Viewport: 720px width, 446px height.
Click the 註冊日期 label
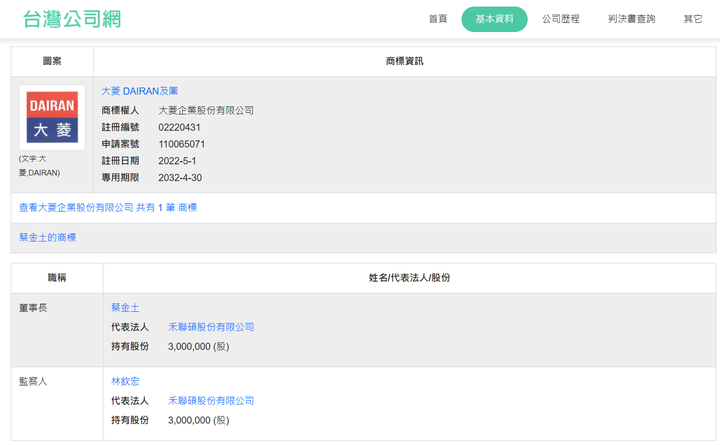click(120, 161)
